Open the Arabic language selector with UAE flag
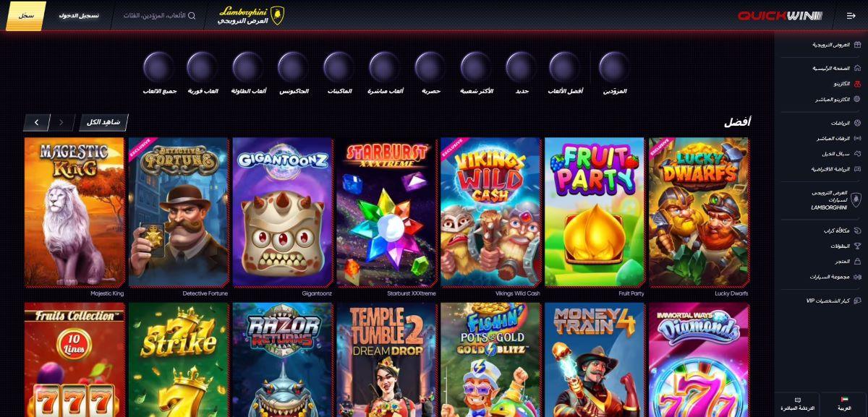 coord(844,404)
